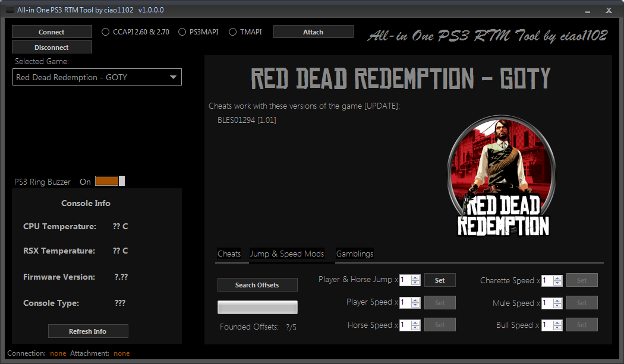624x364 pixels.
Task: Switch to the Cheats tab
Action: click(229, 254)
